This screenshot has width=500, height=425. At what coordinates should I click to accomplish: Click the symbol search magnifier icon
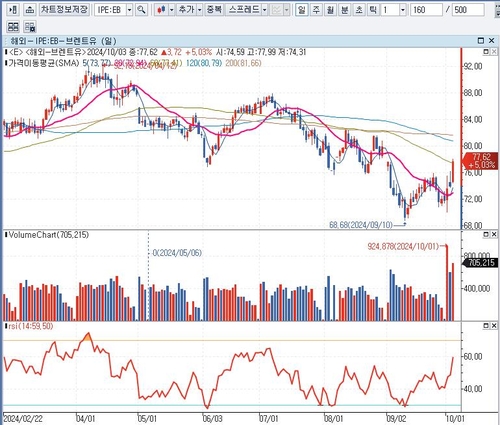(142, 10)
